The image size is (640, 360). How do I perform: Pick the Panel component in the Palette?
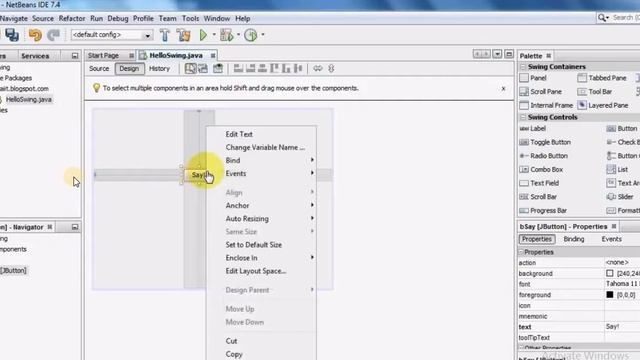pos(533,78)
